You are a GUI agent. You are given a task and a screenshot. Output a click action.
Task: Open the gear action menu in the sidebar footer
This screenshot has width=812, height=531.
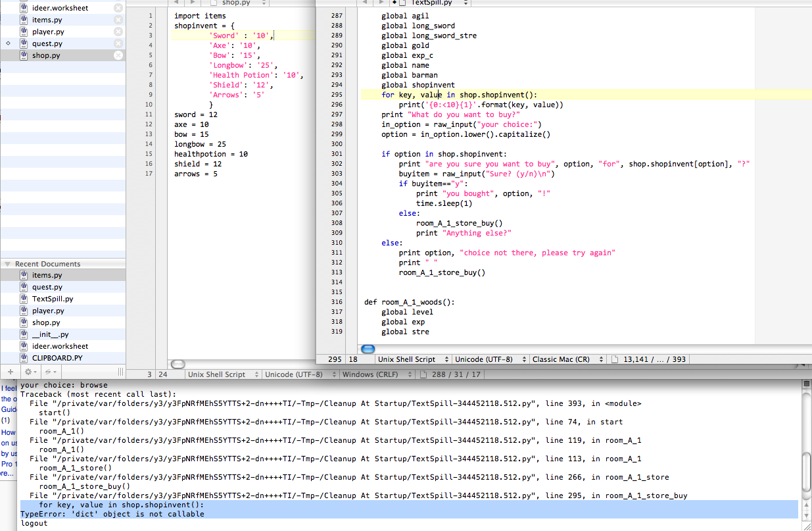tap(30, 372)
